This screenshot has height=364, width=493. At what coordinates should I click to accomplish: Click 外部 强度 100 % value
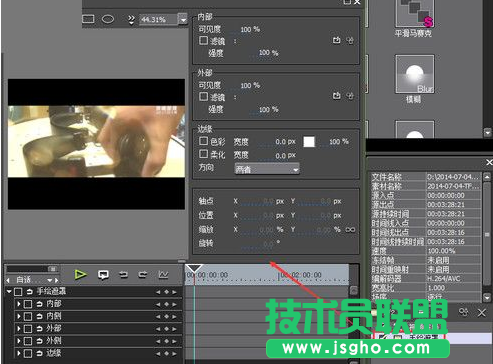pyautogui.click(x=268, y=109)
